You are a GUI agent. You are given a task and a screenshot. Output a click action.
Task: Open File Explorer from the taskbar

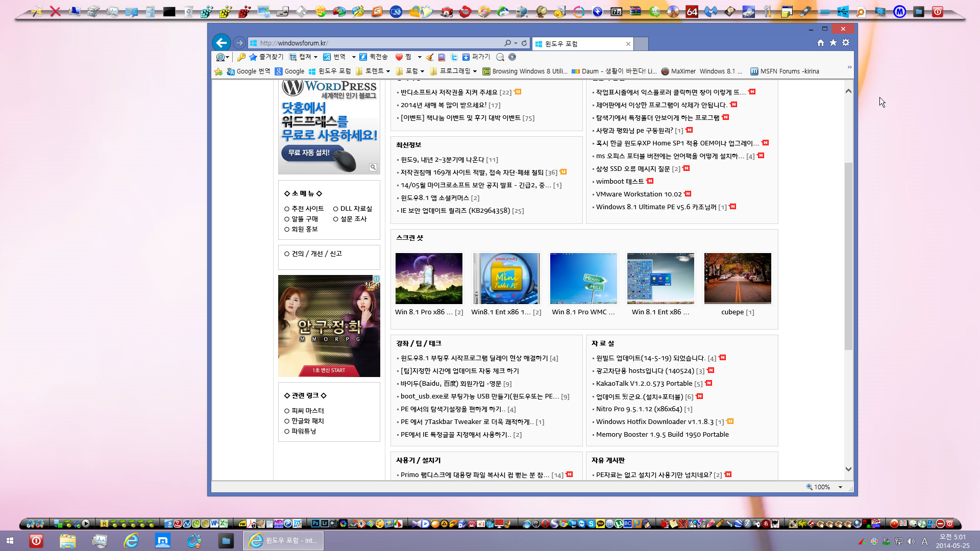(68, 541)
